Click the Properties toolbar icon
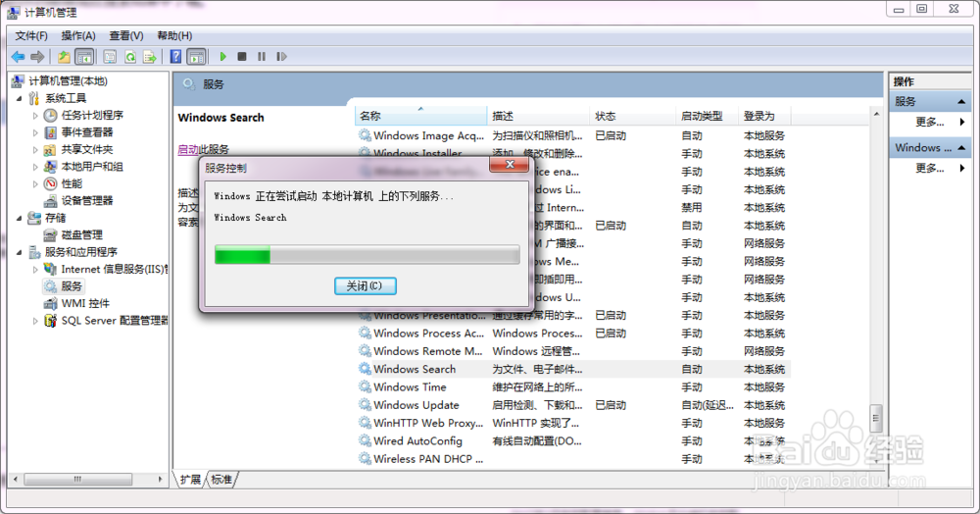This screenshot has height=514, width=980. pyautogui.click(x=110, y=57)
